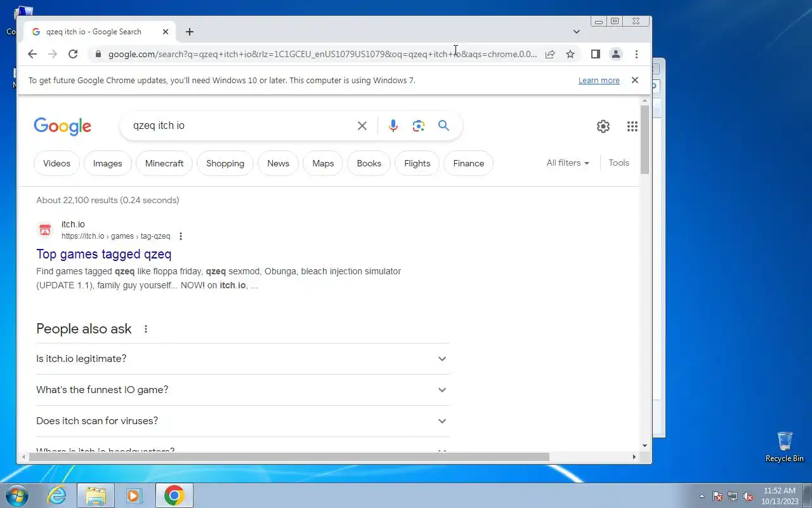
Task: Open the itch.io result's three-dot options
Action: pyautogui.click(x=181, y=236)
